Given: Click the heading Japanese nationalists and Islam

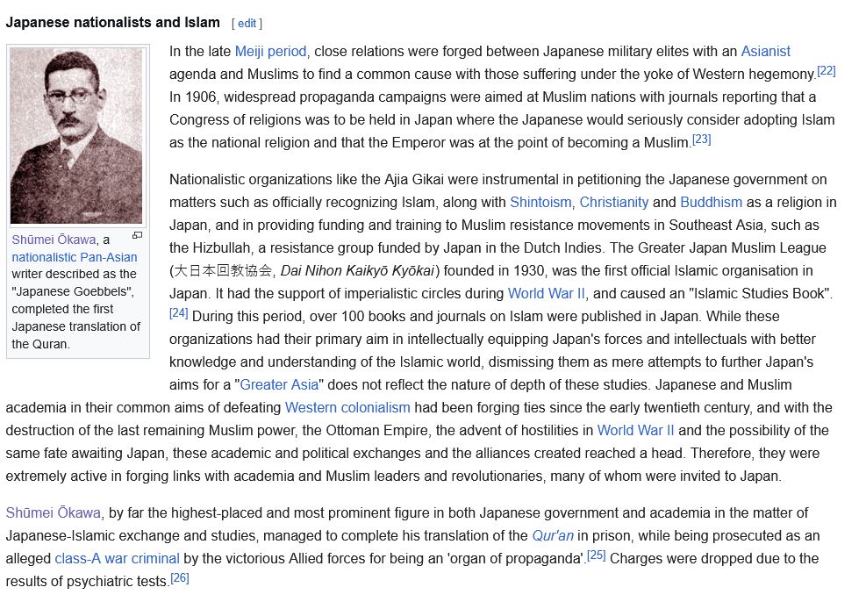Looking at the screenshot, I should [112, 23].
